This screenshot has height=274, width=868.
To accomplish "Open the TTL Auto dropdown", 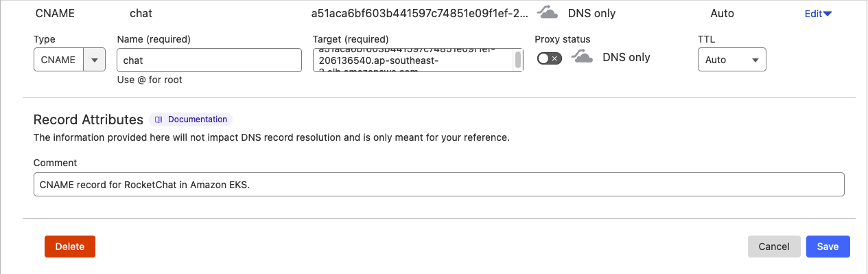I will click(731, 60).
